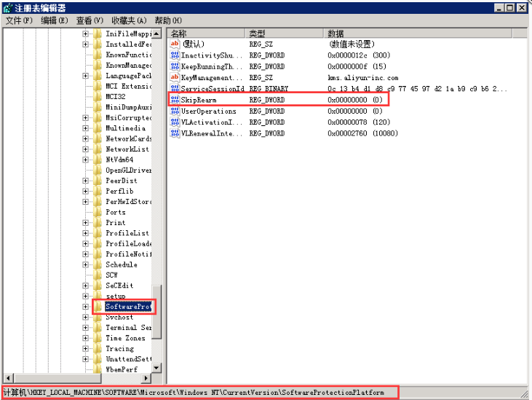Click the VLRenewalInterval value icon

[174, 133]
